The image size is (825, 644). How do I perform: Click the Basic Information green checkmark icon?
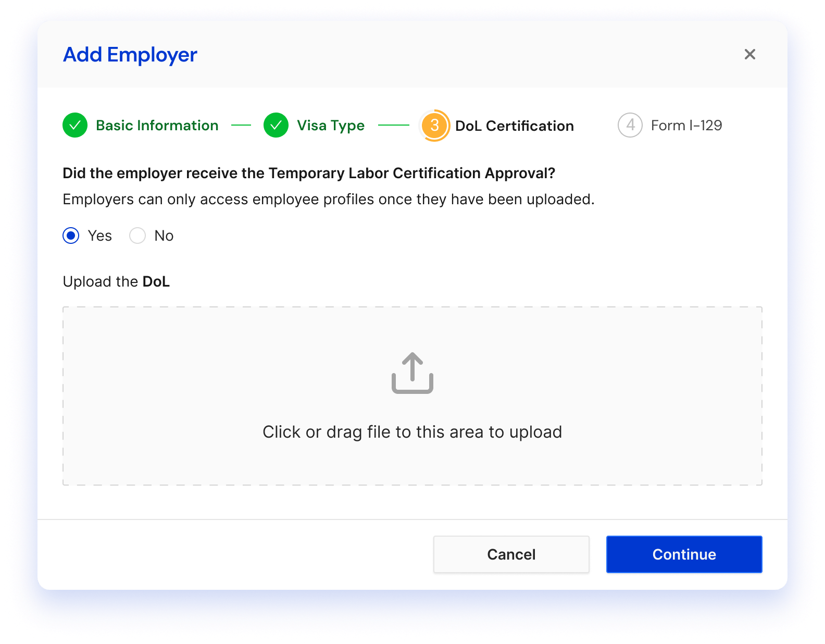75,125
